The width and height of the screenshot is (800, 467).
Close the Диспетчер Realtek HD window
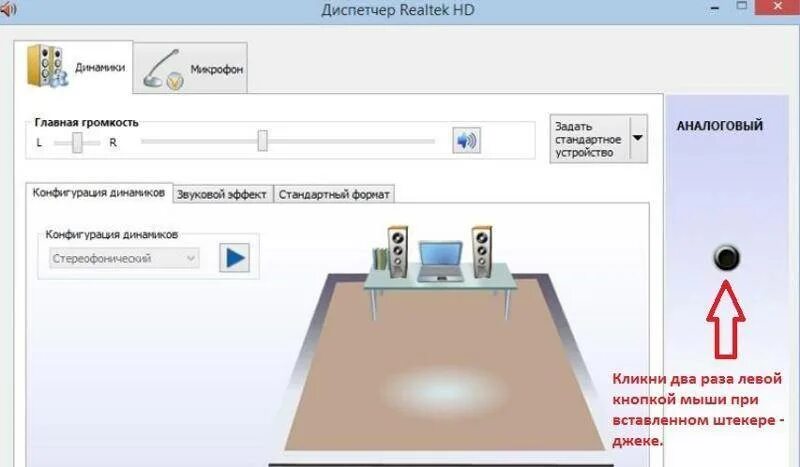point(778,7)
